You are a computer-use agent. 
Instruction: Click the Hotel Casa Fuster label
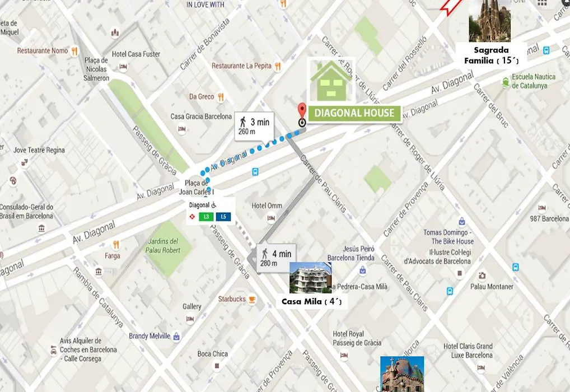(136, 54)
